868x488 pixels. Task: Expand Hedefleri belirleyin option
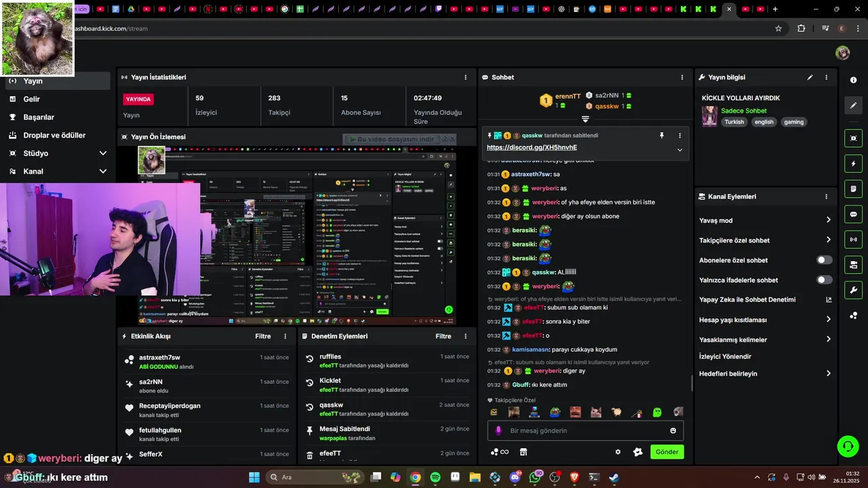828,373
